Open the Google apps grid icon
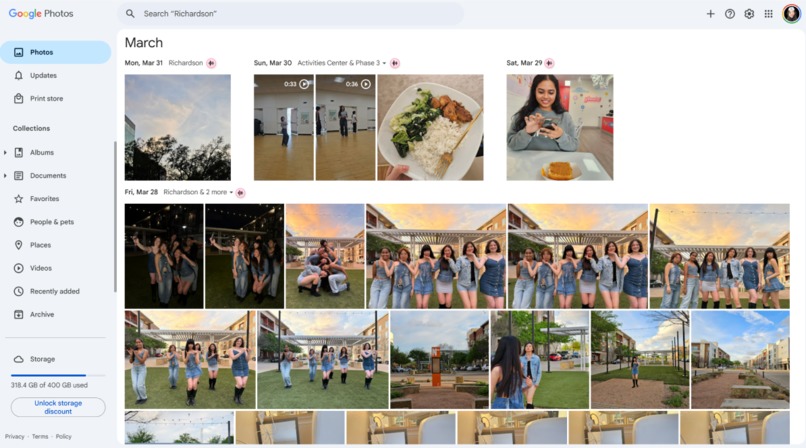 [x=768, y=14]
